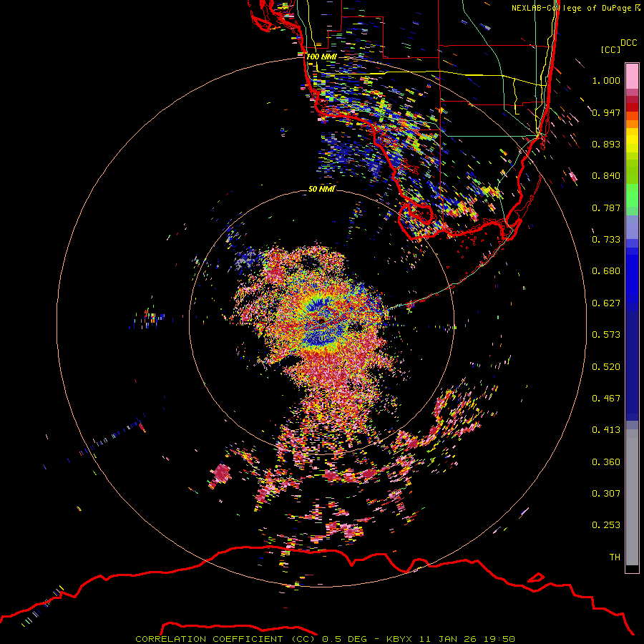Select the 0.413 legend value
The width and height of the screenshot is (644, 644).
click(x=606, y=430)
